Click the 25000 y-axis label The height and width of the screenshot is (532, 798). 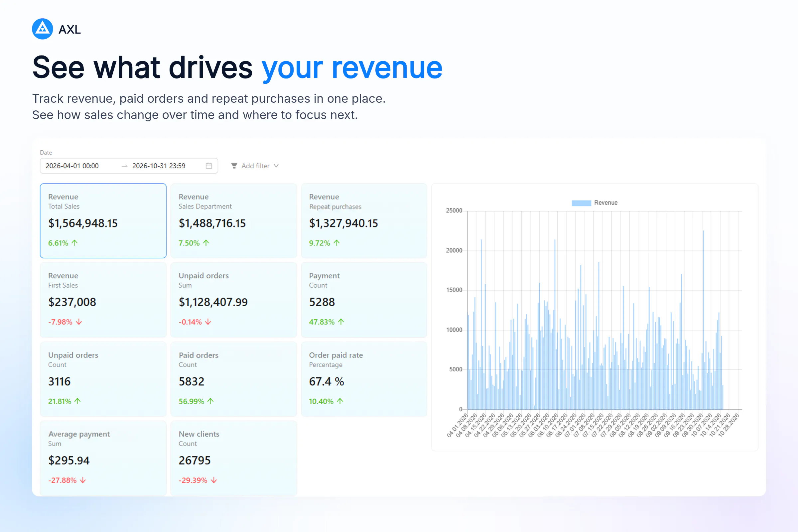(x=454, y=211)
